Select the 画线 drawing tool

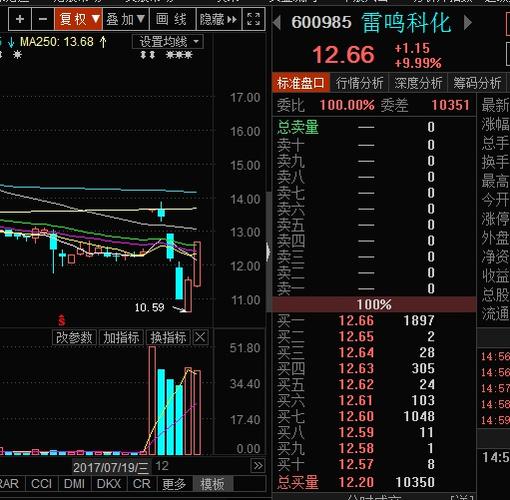pos(172,19)
